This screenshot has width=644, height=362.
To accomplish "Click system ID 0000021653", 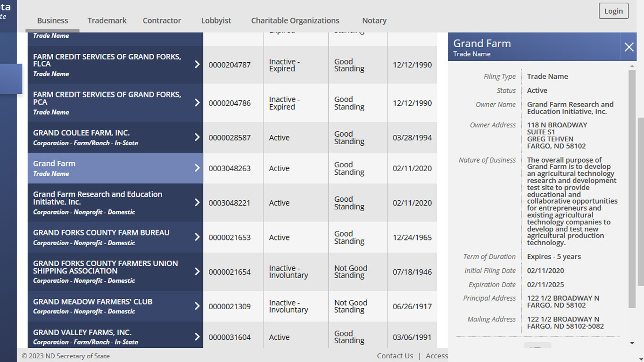I will click(x=230, y=238).
